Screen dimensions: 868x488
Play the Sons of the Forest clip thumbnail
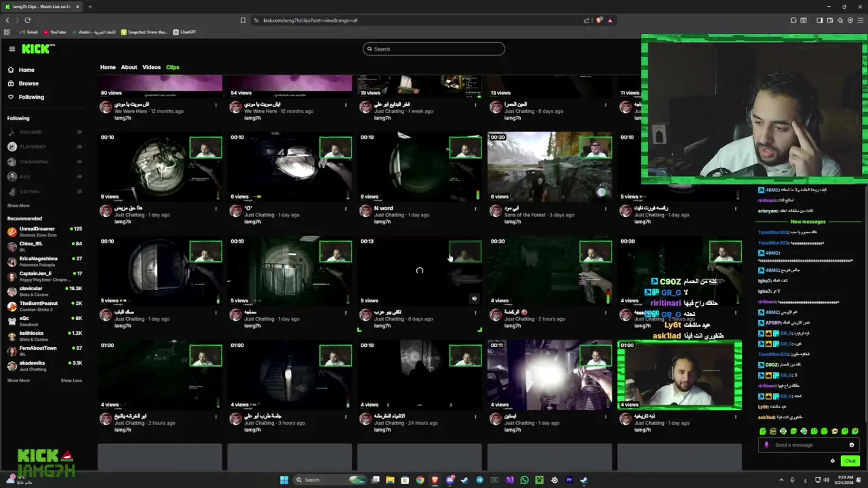tap(549, 167)
